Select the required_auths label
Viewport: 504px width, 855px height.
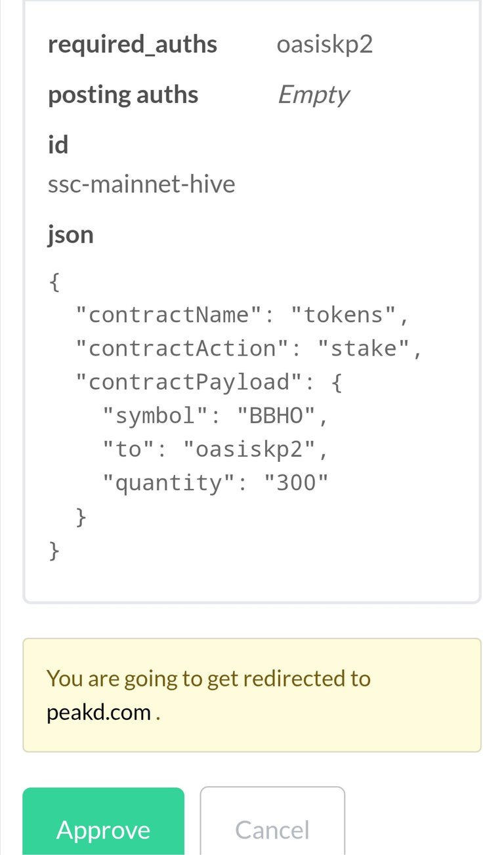click(x=133, y=45)
